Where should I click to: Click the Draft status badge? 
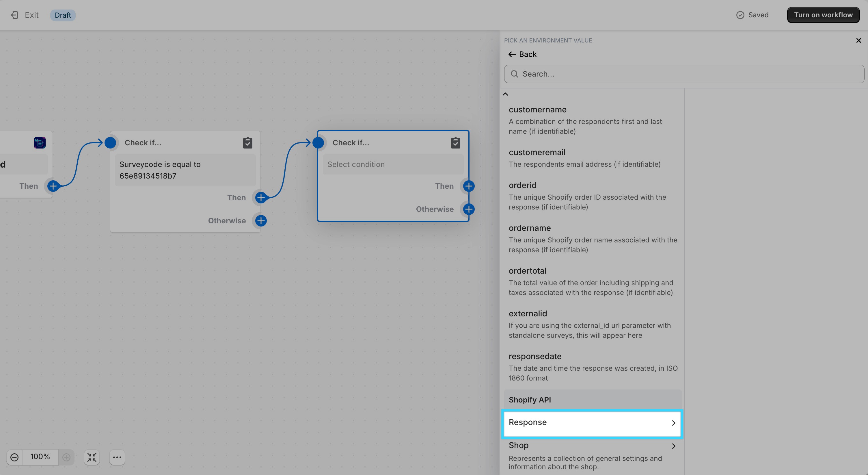point(63,15)
